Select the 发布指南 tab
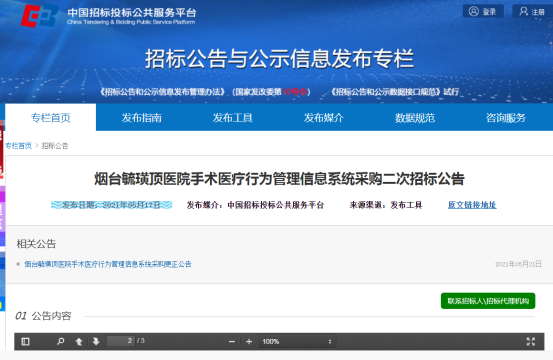 pyautogui.click(x=142, y=118)
